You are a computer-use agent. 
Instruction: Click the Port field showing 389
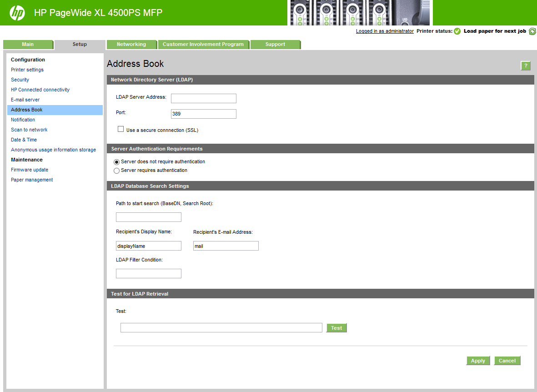point(203,114)
